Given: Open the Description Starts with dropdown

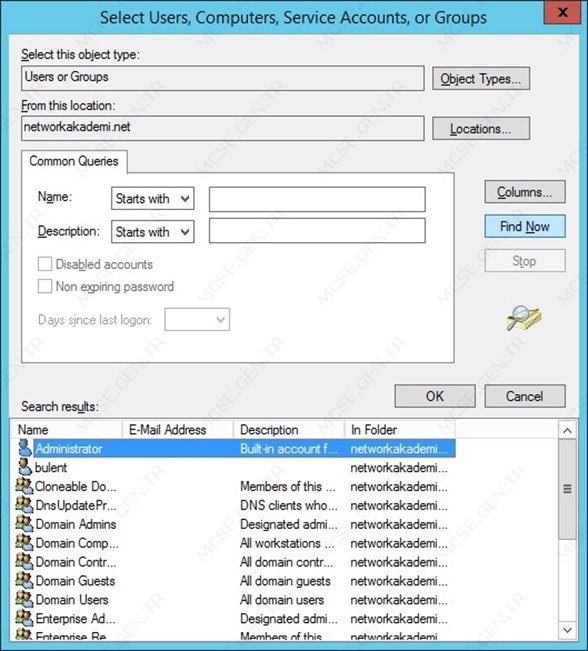Looking at the screenshot, I should click(153, 232).
